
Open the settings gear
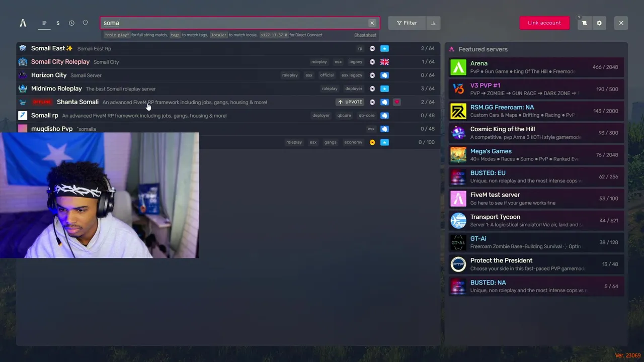point(599,23)
